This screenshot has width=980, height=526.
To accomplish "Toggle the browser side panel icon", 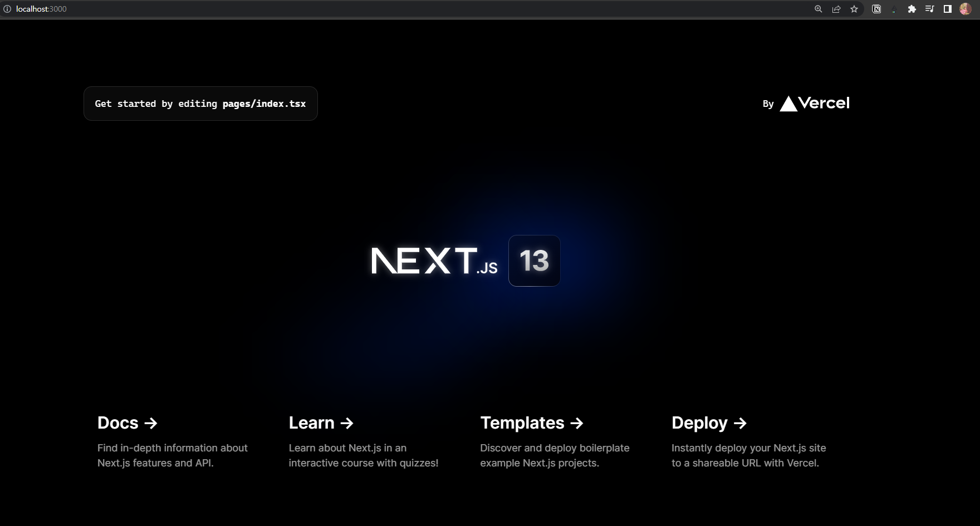I will pyautogui.click(x=948, y=9).
